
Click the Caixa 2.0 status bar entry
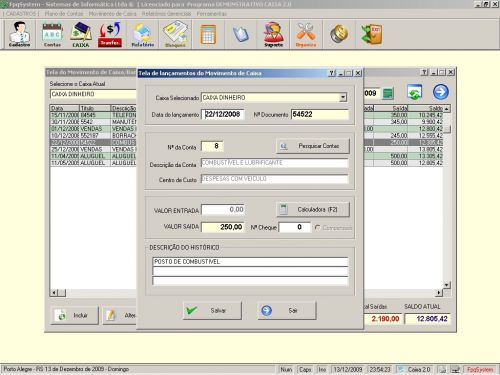tap(415, 369)
